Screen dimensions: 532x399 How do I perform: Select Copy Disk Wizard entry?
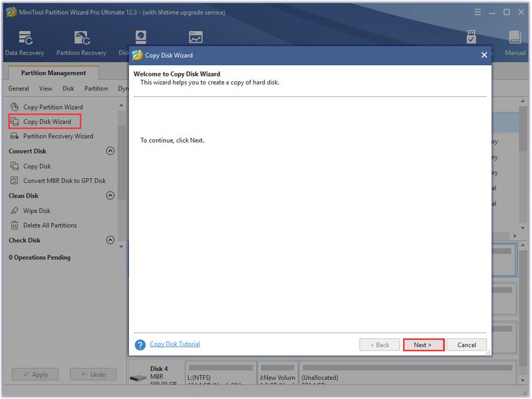pos(47,122)
